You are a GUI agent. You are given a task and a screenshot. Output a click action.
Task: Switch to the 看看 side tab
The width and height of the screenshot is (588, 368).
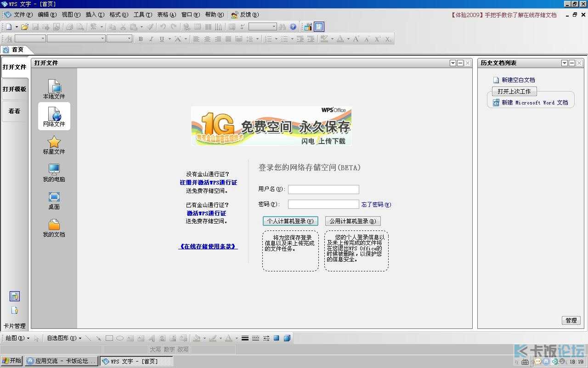tap(15, 111)
